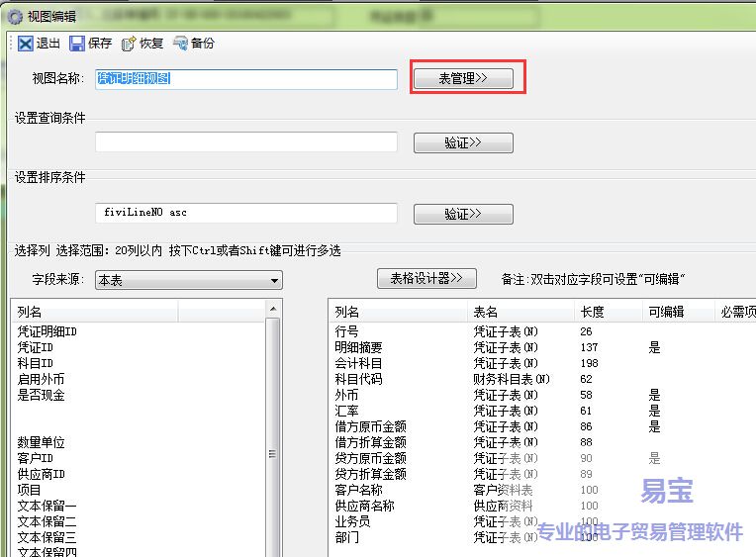Click the 恢复 restore toolbar icon
The height and width of the screenshot is (557, 756).
pyautogui.click(x=129, y=44)
